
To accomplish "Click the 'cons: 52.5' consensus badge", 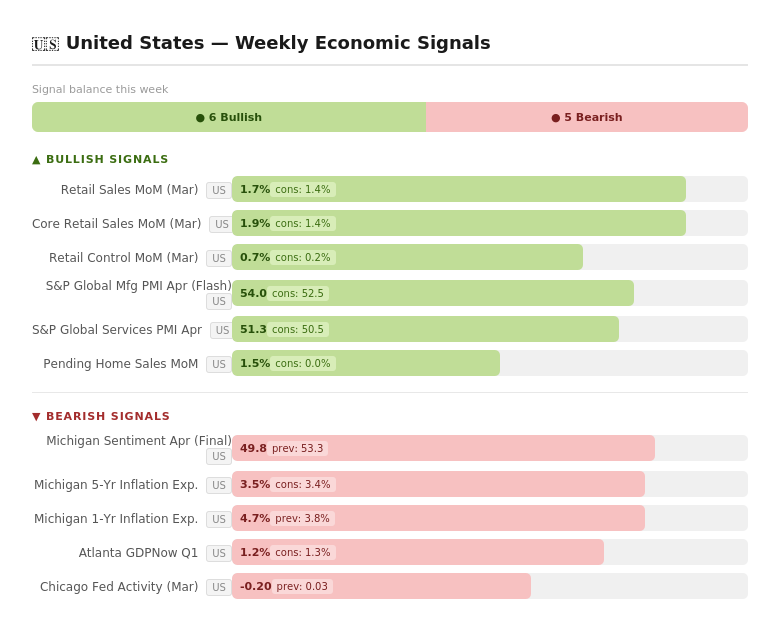I will (298, 294).
